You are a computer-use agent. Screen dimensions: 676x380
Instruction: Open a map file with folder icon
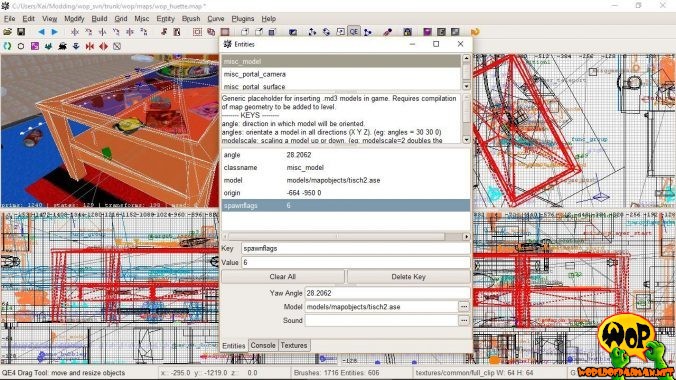coord(7,32)
